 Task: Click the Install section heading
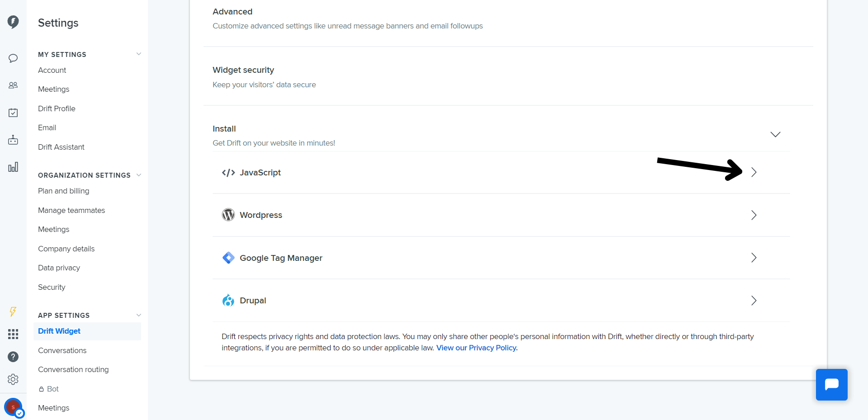tap(224, 129)
